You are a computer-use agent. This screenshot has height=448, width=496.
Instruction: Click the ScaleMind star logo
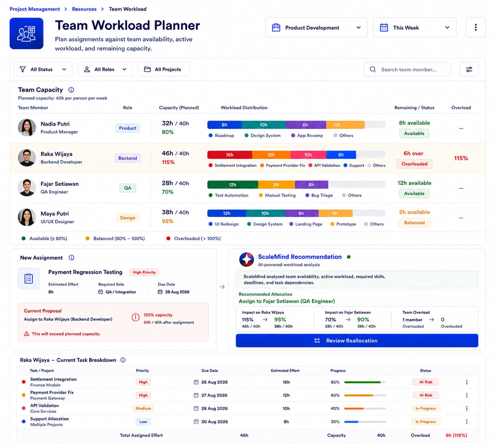pos(247,259)
